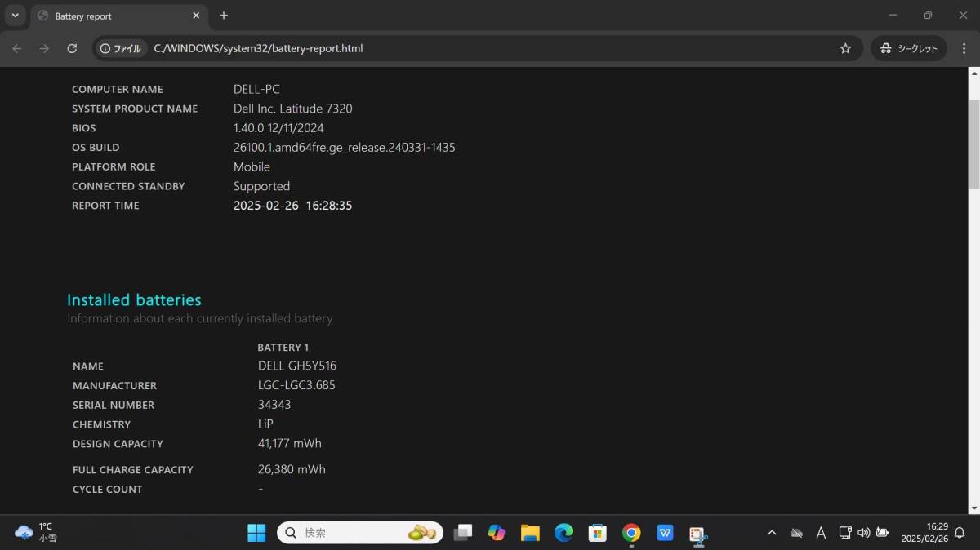Click the design capacity 41,177 mWh
The height and width of the screenshot is (550, 980).
click(x=290, y=444)
